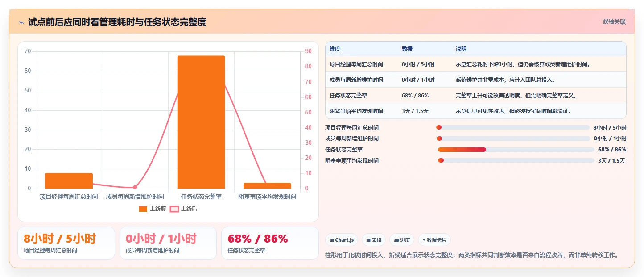
Task: Click the lightning icon beside the title
Action: coord(21,22)
